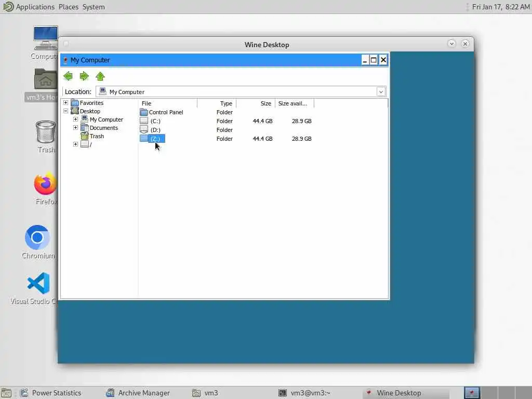Click the clock showing Fri Jan 17
Viewport: 532px width, 399px height.
[500, 7]
